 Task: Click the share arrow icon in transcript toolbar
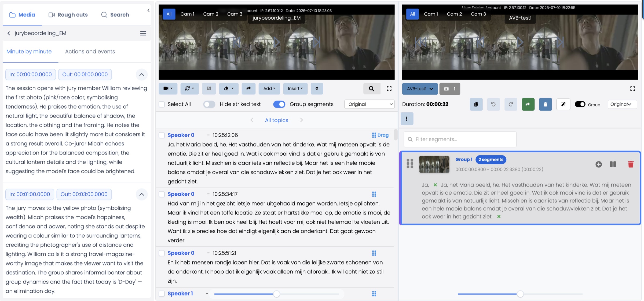[x=248, y=88]
